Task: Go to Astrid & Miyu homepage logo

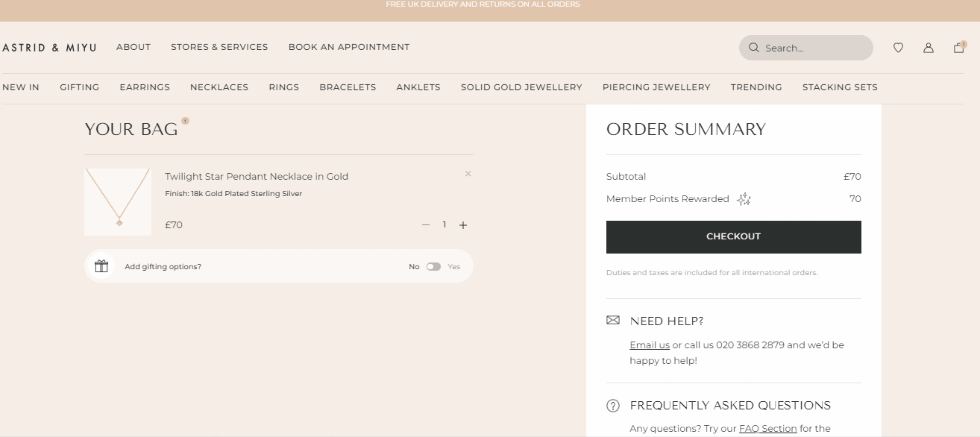Action: 49,48
